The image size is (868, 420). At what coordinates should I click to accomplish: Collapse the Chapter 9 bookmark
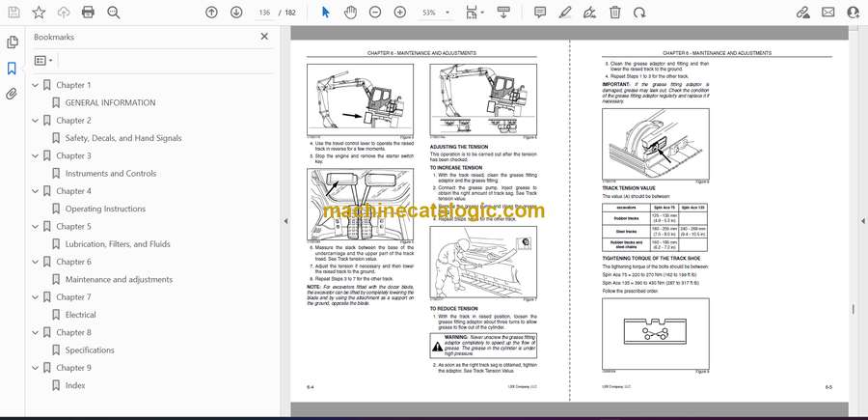click(36, 368)
